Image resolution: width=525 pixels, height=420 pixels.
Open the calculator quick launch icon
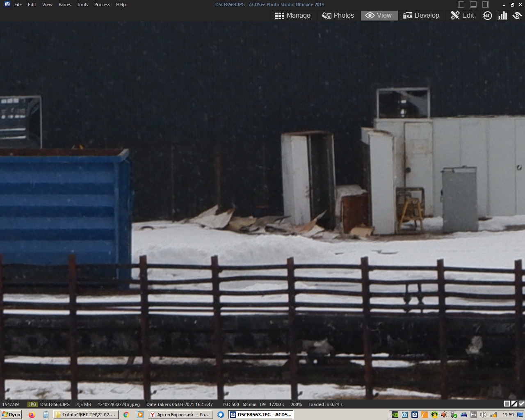pyautogui.click(x=46, y=415)
